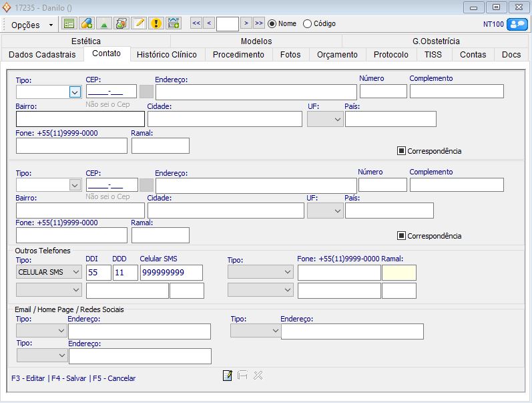The height and width of the screenshot is (403, 532).
Task: Select the Nome radio button
Action: coord(272,23)
